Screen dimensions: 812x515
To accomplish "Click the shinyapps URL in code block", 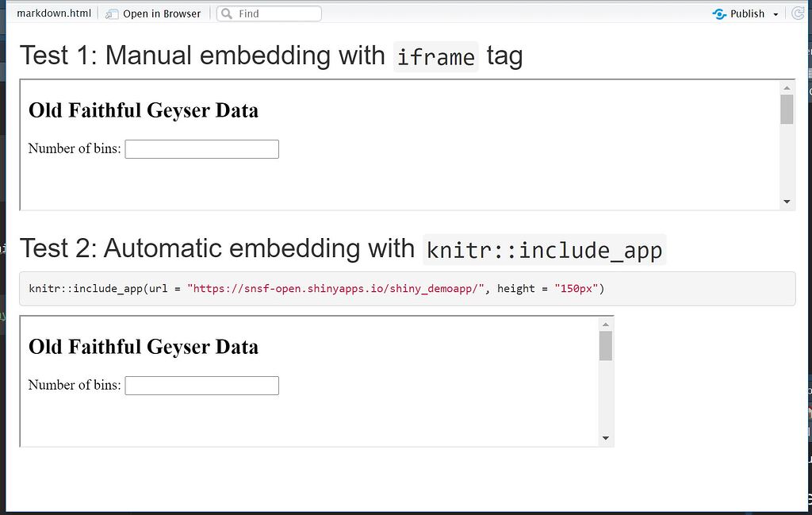I will click(x=335, y=289).
